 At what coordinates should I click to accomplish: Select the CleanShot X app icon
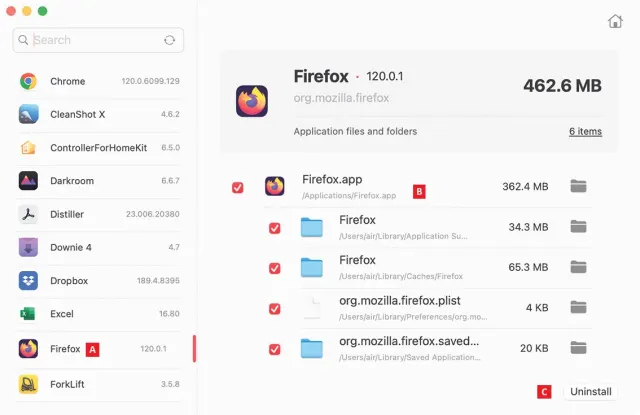click(28, 114)
